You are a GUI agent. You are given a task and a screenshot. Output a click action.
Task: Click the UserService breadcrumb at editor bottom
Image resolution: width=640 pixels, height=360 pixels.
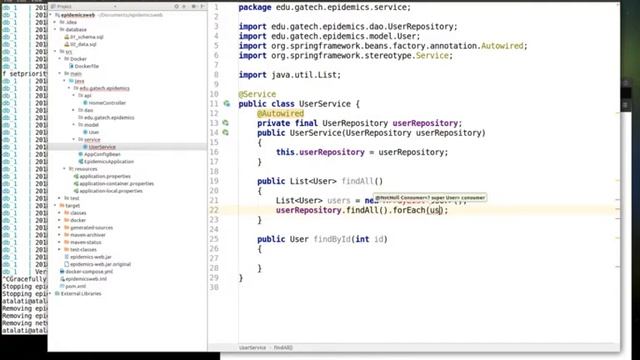pos(252,348)
